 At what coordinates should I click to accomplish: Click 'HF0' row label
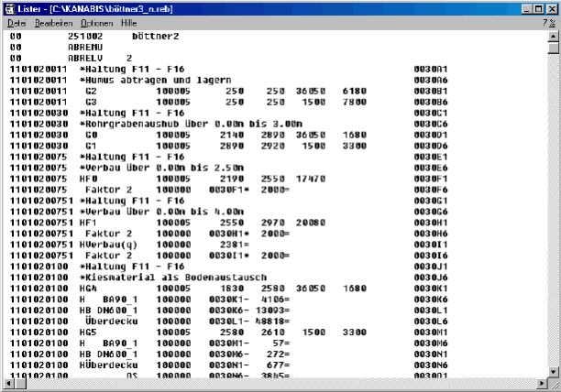pos(88,179)
